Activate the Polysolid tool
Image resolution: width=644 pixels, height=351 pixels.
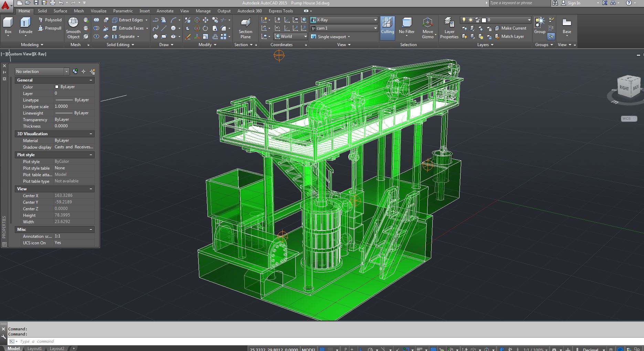[50, 20]
